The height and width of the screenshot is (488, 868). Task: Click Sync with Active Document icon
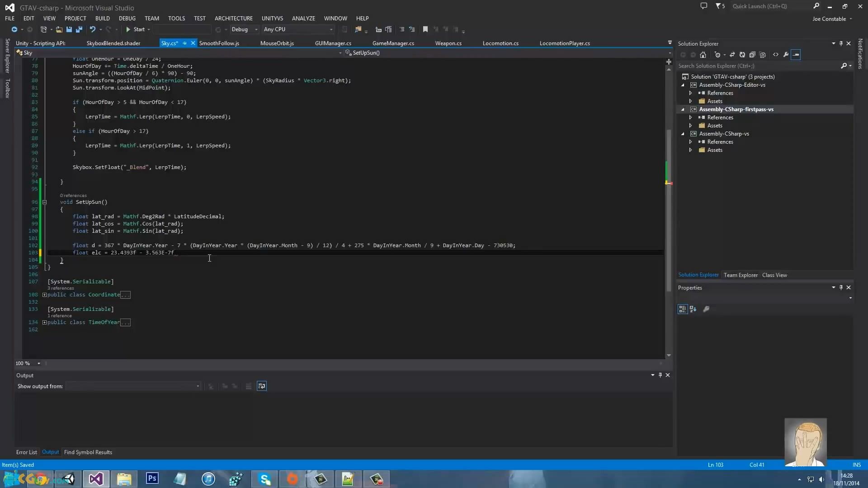(732, 55)
